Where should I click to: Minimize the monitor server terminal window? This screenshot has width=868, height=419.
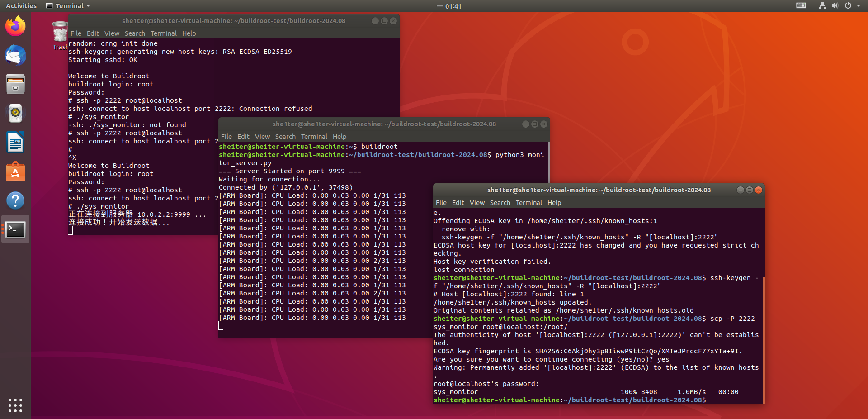525,124
